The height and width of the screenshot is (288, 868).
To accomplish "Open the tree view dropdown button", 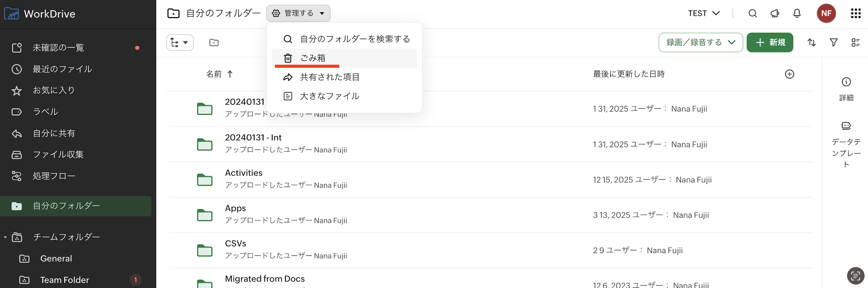I will pyautogui.click(x=180, y=42).
